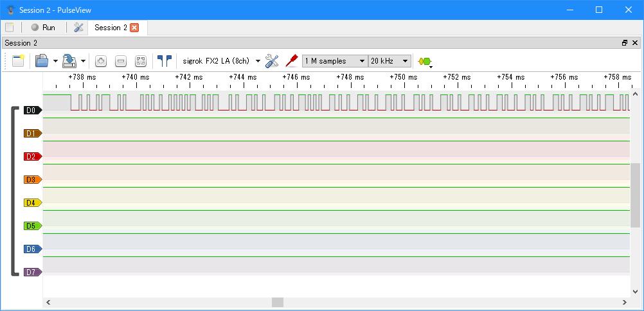Select the D3 channel label

coord(33,179)
